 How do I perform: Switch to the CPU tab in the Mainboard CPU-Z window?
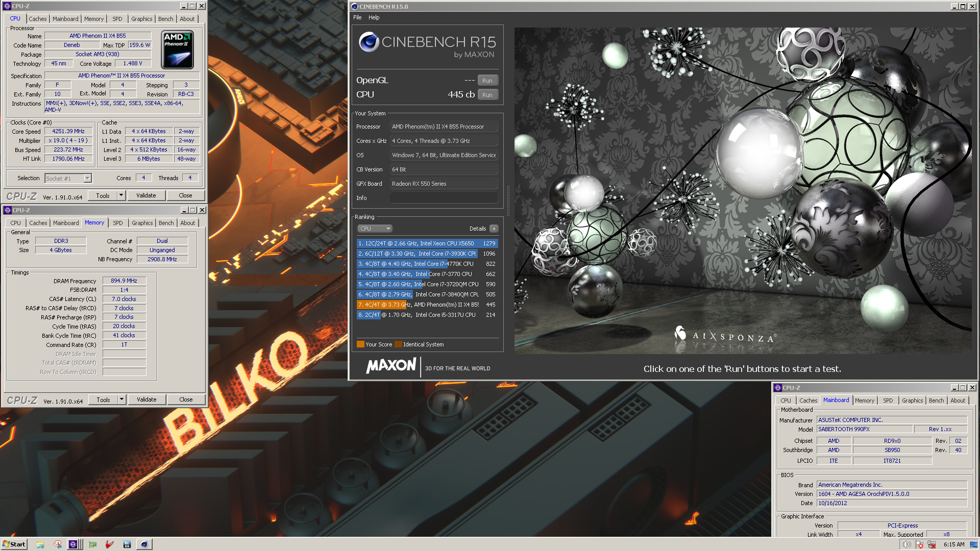coord(786,400)
